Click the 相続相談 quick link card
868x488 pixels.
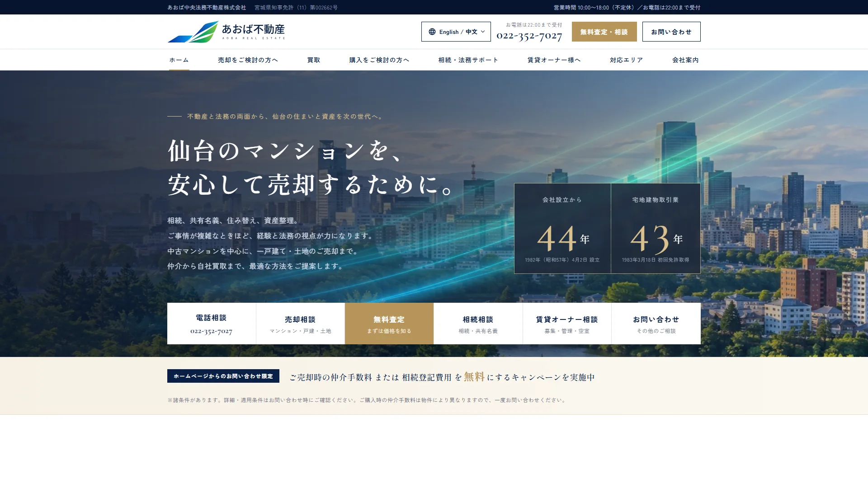coord(478,324)
